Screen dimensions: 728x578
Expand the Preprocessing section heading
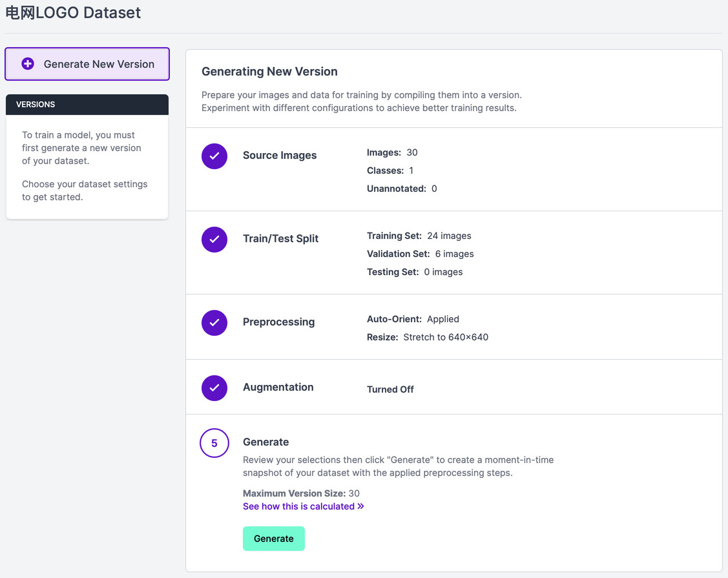[x=278, y=322]
